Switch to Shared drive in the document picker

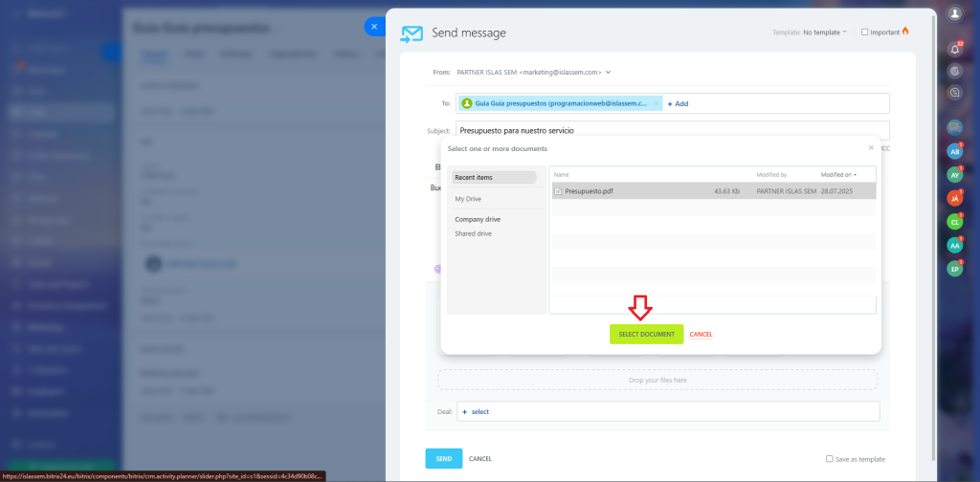(473, 233)
